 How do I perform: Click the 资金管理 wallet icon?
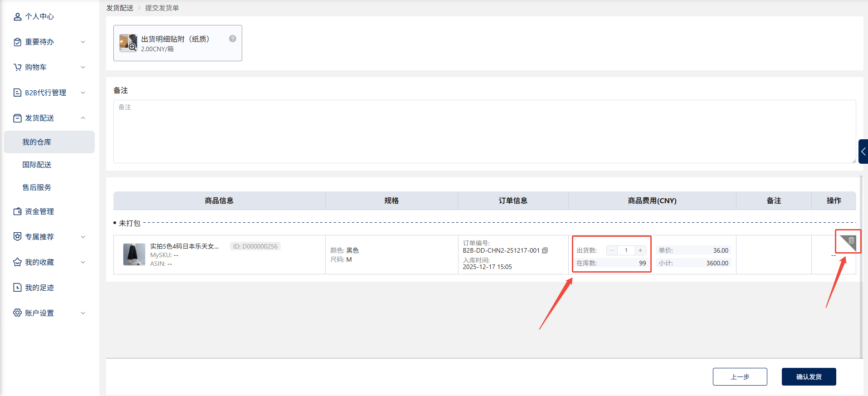point(17,212)
